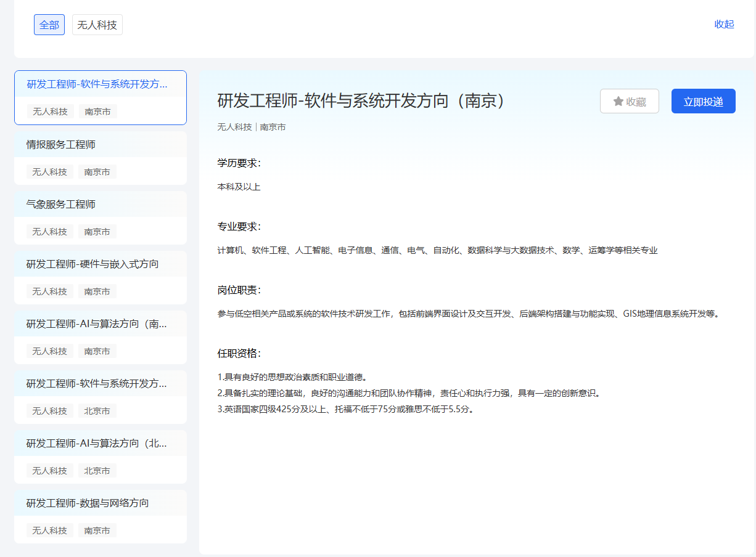This screenshot has width=756, height=557.
Task: Open the 气象服务工程师 job listing
Action: tap(61, 205)
